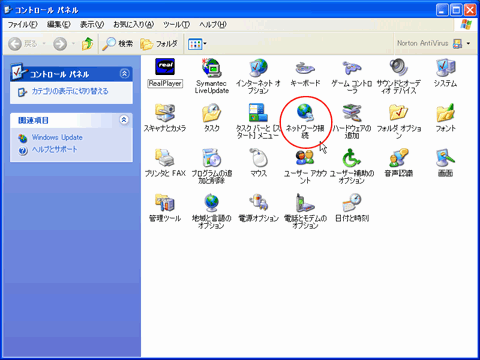The height and width of the screenshot is (360, 480).
Task: Open forward button history dropdown arrow
Action: (x=73, y=44)
